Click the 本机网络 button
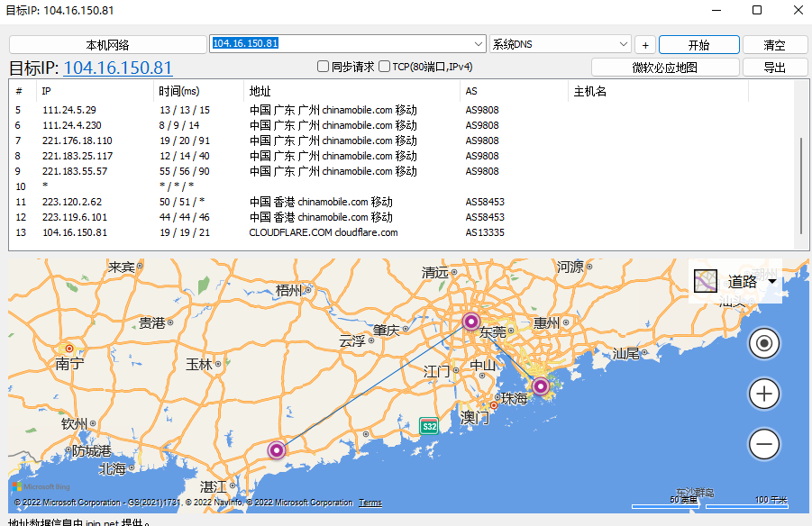Screen dimensions: 812x526 [x=108, y=45]
